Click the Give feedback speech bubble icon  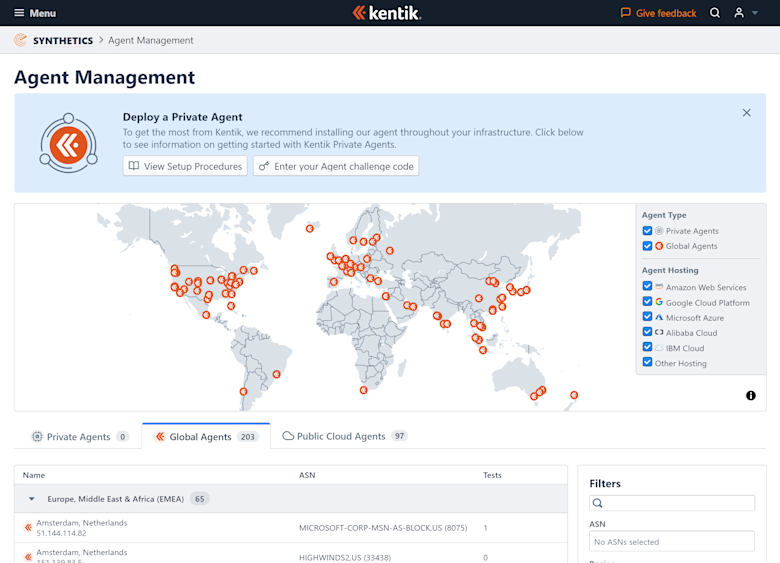[625, 13]
